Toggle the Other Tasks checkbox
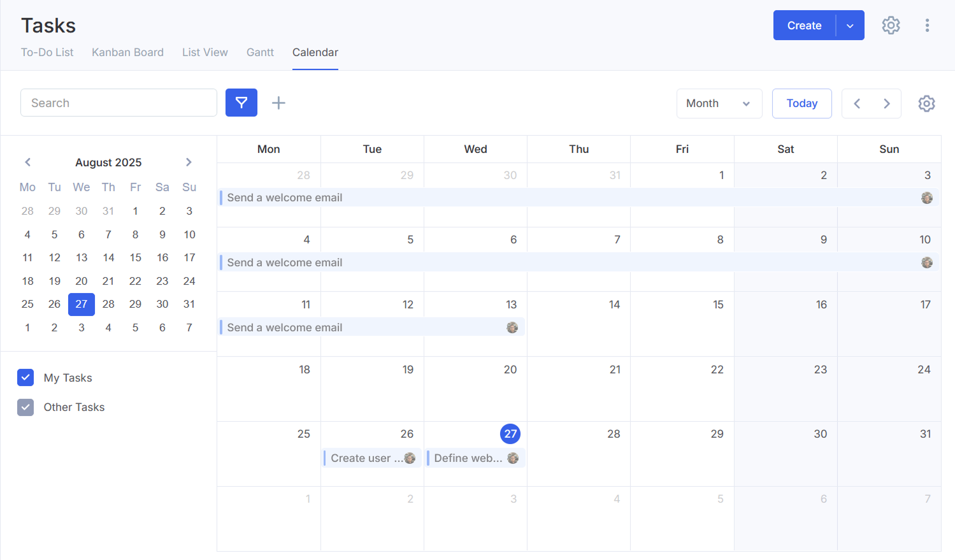955x560 pixels. (x=25, y=407)
